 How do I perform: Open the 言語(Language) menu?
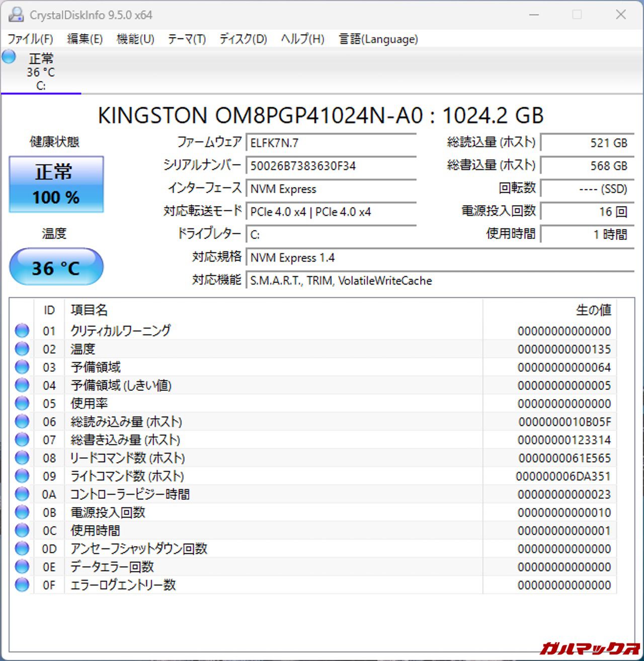378,39
